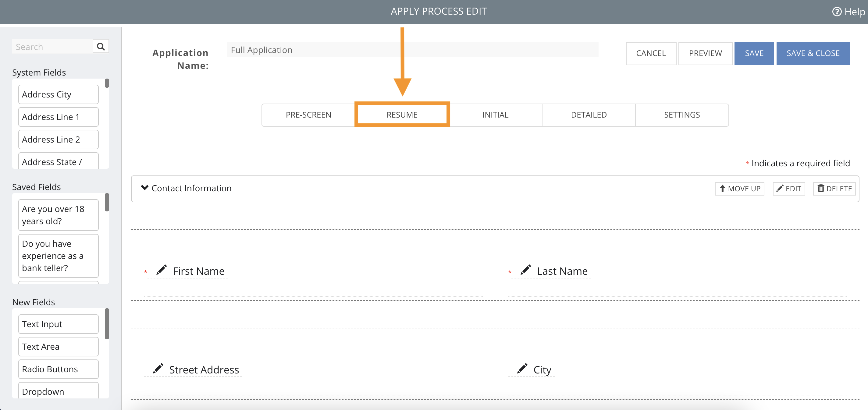Click DELETE on the Contact Information section

[834, 189]
